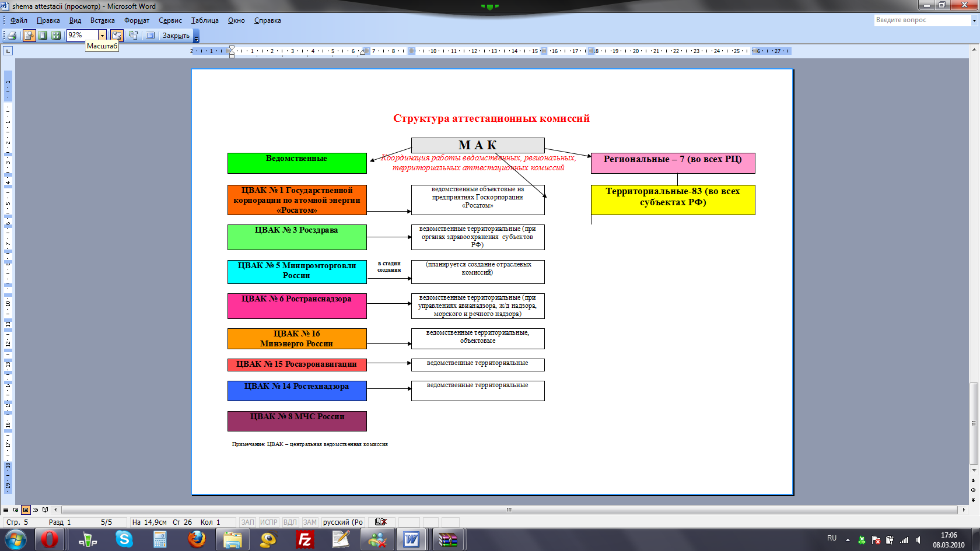This screenshot has height=551, width=980.
Task: Select the Print Layout view button
Action: point(26,510)
